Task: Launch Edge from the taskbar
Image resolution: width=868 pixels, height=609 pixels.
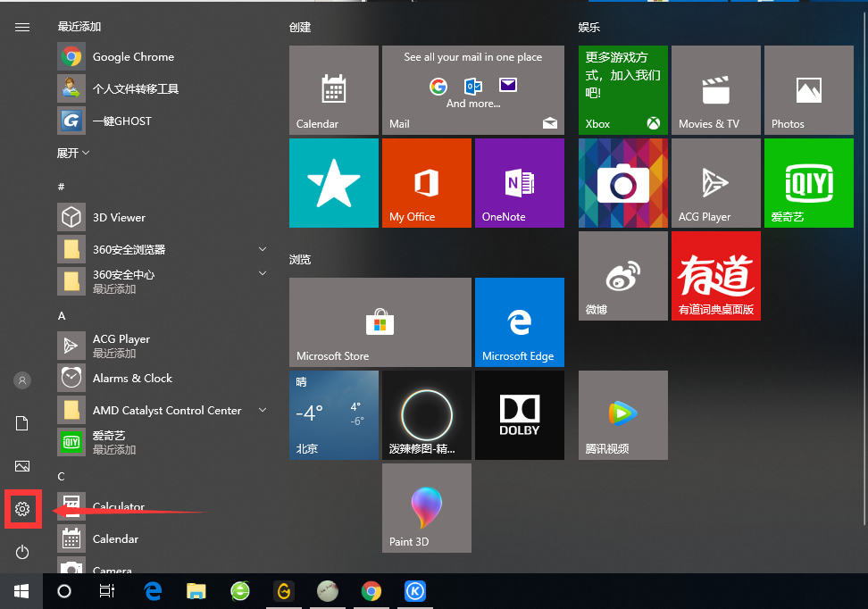Action: coord(153,591)
